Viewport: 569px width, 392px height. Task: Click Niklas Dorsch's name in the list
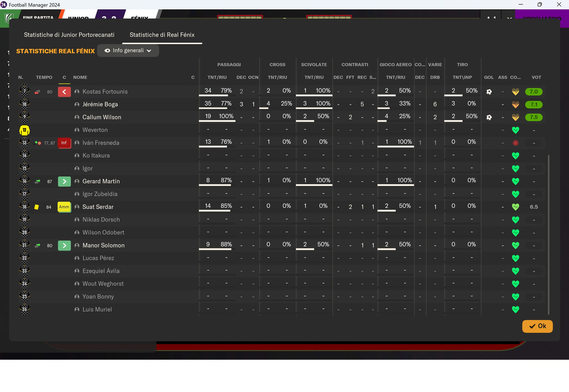101,220
